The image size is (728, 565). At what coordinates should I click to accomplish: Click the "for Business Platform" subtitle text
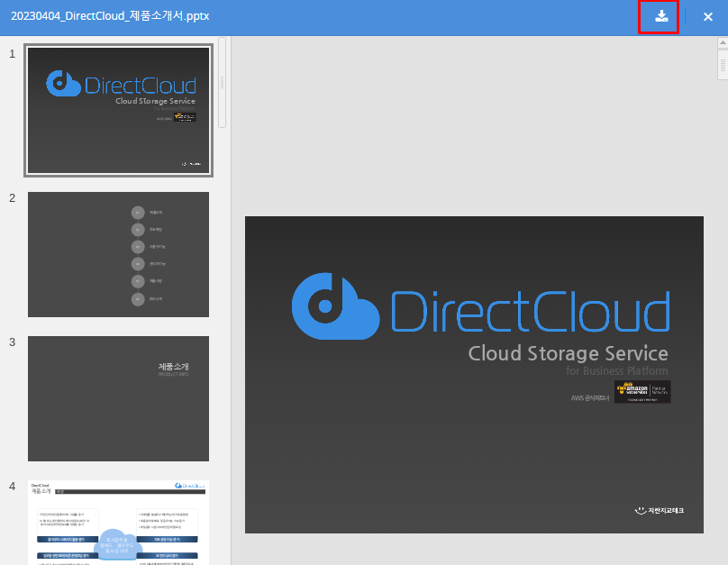616,371
